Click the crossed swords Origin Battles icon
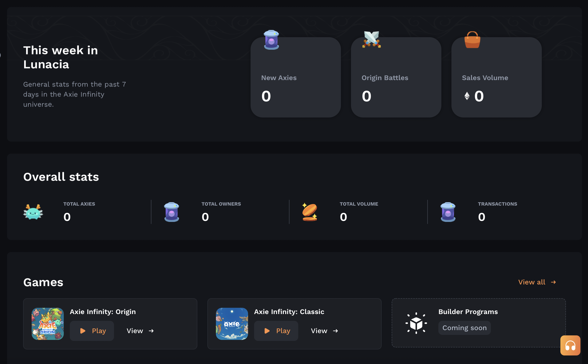 pos(371,39)
